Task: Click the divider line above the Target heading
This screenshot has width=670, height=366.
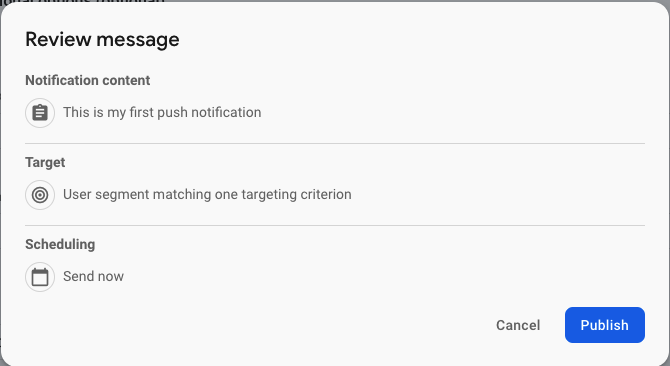Action: tap(335, 143)
